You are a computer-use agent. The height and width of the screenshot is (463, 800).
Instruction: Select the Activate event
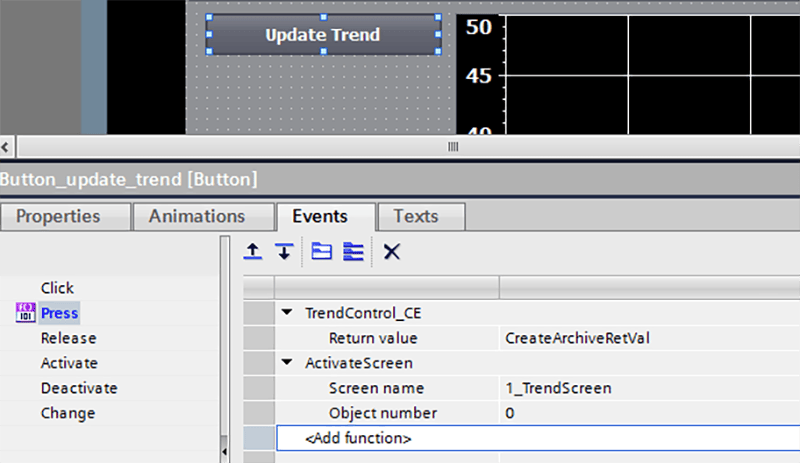coord(69,363)
